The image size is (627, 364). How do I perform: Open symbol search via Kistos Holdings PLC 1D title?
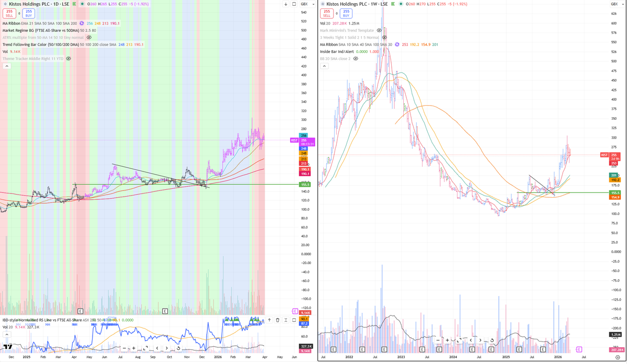point(39,4)
